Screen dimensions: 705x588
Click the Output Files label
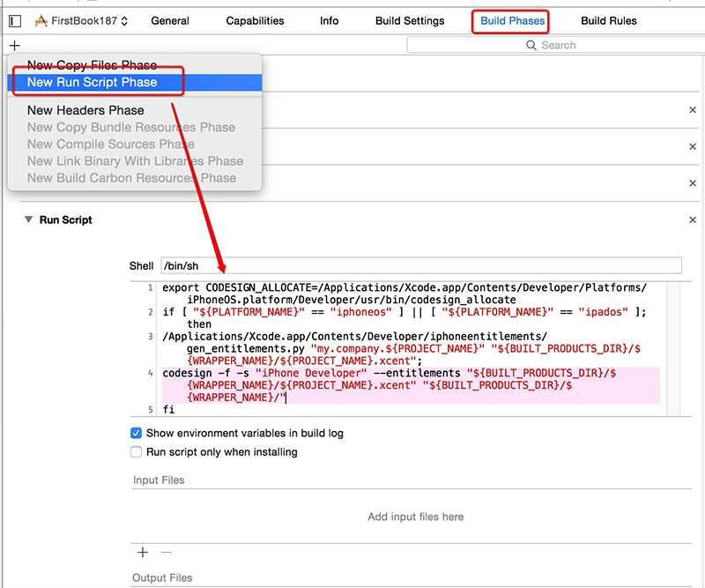(162, 577)
